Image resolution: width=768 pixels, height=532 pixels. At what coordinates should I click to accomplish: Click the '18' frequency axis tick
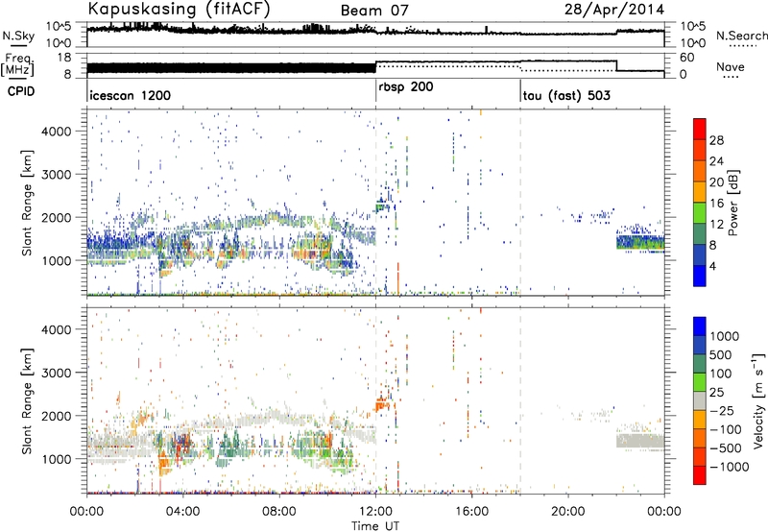tap(64, 58)
